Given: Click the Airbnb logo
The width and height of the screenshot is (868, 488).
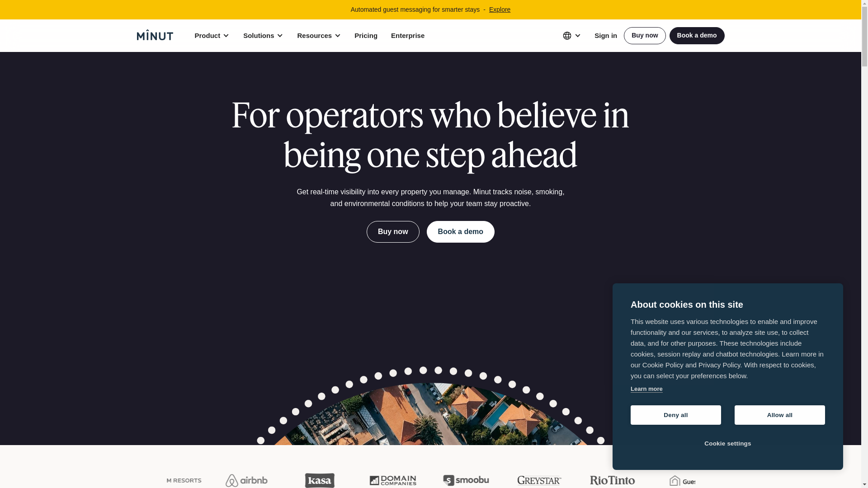Looking at the screenshot, I should (246, 480).
